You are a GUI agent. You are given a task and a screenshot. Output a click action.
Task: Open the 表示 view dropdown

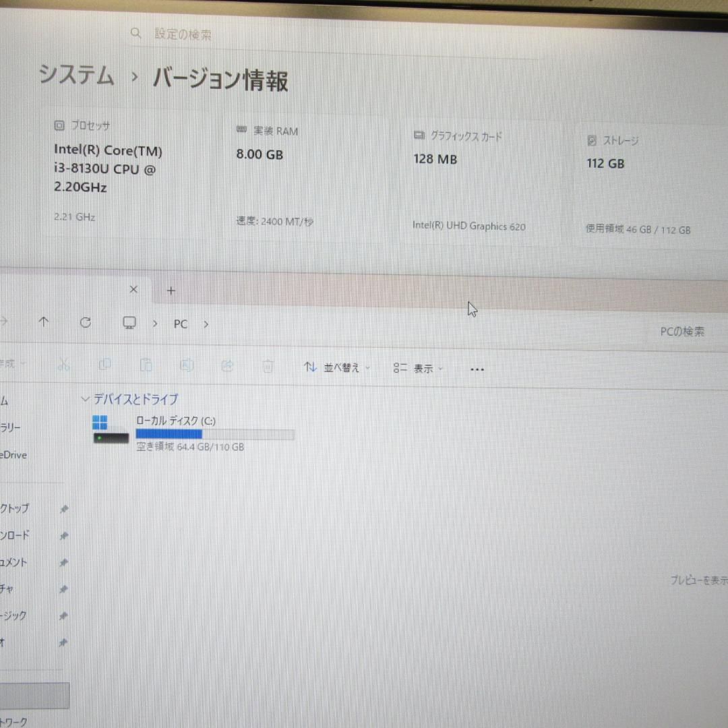418,369
